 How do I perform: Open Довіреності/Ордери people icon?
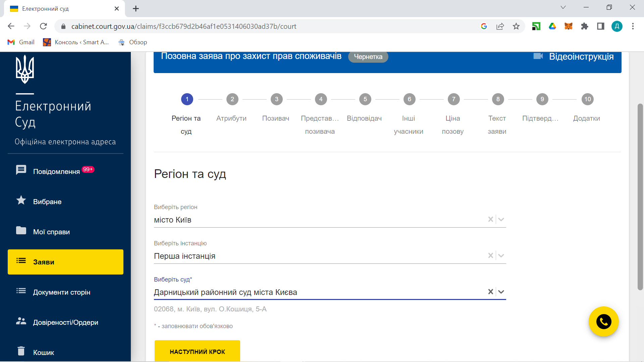click(21, 321)
